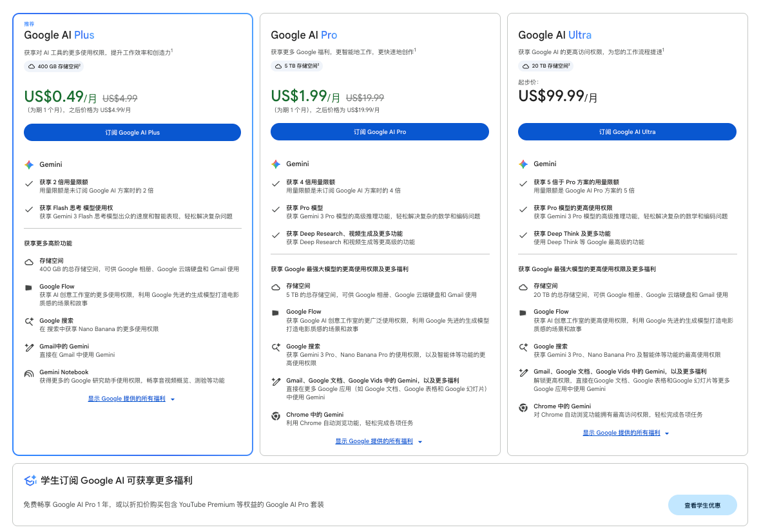This screenshot has height=532, width=761.
Task: Click Gemini sparkle icon in Plus card
Action: [29, 165]
